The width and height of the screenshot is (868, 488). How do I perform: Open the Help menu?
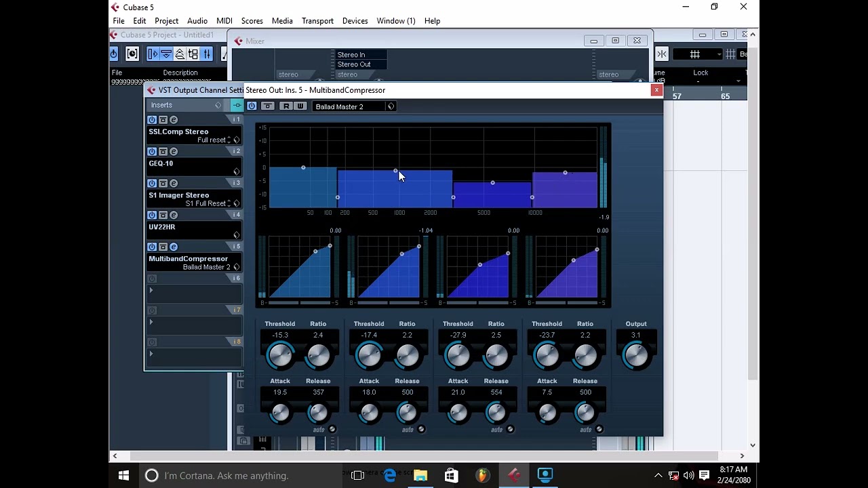point(432,21)
